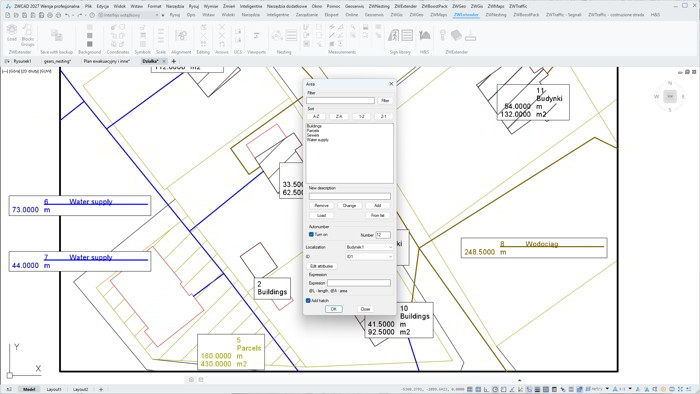Open the Localization dropdown
Viewport: 700px width, 394px height.
pos(369,247)
